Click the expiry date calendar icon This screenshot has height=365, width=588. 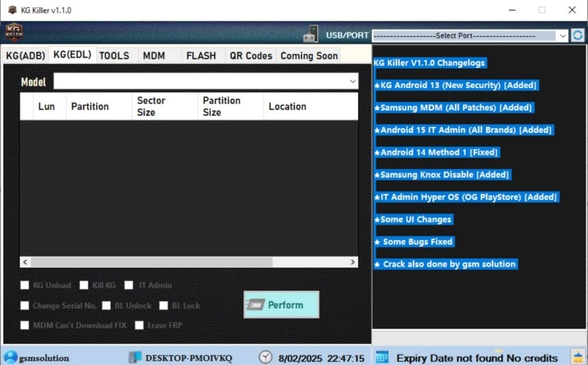[x=382, y=357]
